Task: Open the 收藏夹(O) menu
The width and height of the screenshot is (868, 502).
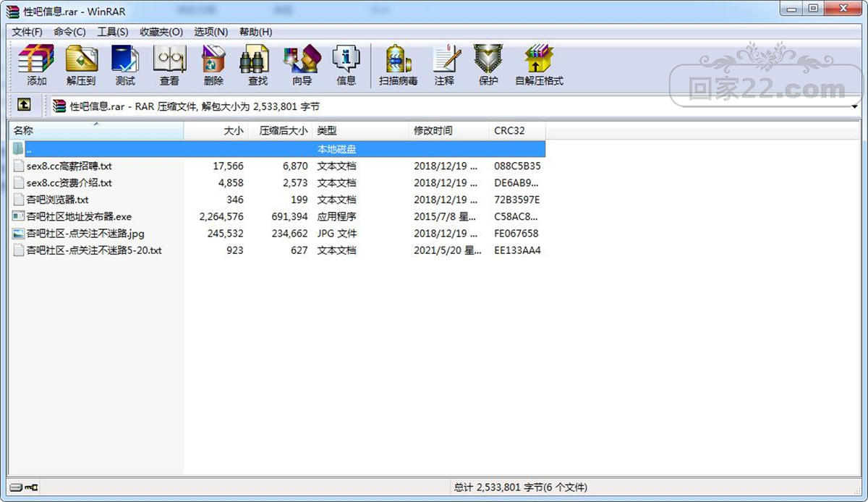Action: [161, 32]
